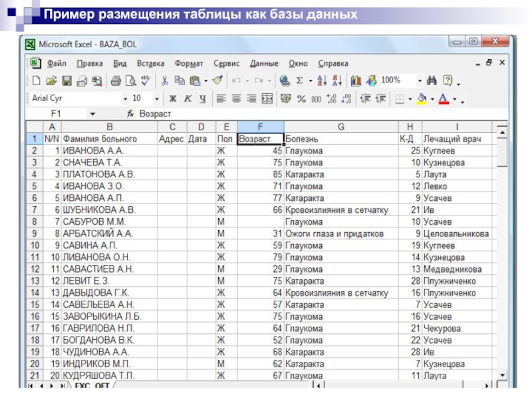Image resolution: width=532 pixels, height=399 pixels.
Task: Open the Данные menu
Action: pyautogui.click(x=264, y=64)
